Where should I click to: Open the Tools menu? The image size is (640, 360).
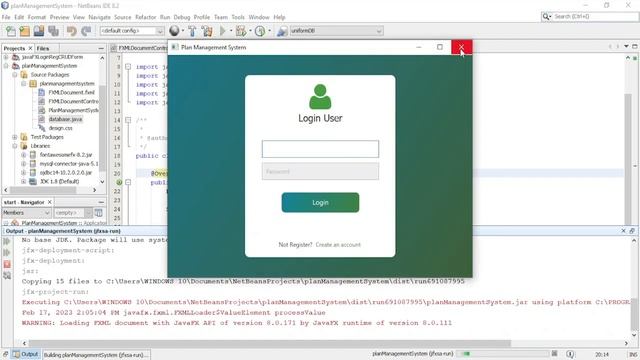click(238, 17)
